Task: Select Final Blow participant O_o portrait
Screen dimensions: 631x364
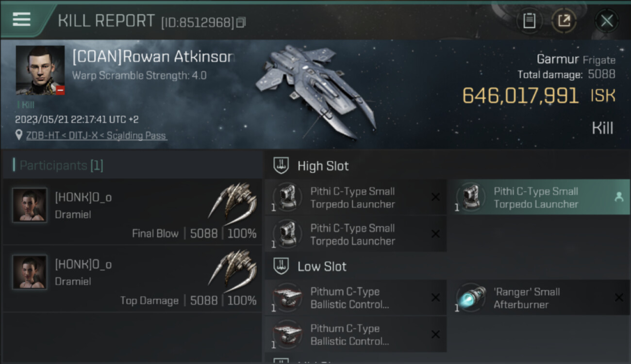Action: pyautogui.click(x=30, y=205)
